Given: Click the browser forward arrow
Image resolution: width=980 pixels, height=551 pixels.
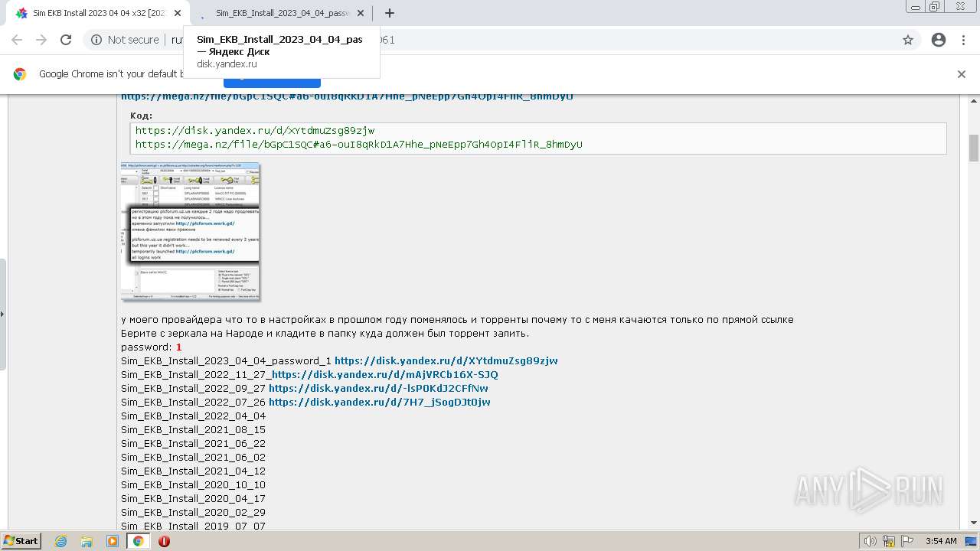Looking at the screenshot, I should 41,40.
